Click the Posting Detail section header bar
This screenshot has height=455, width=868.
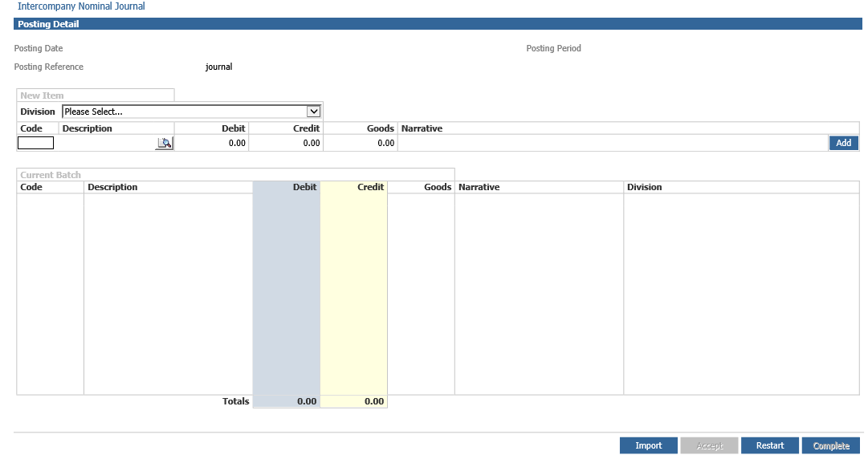tap(438, 24)
